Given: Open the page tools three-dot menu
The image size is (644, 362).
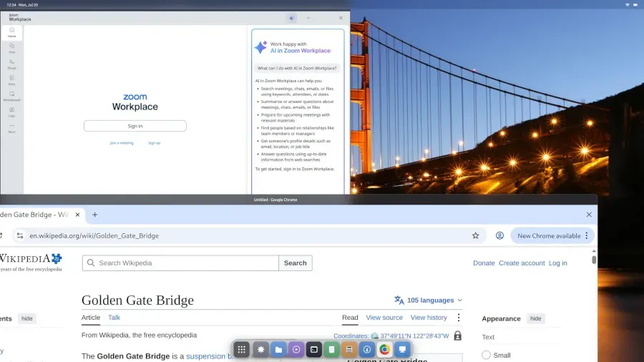Looking at the screenshot, I should click(x=459, y=318).
